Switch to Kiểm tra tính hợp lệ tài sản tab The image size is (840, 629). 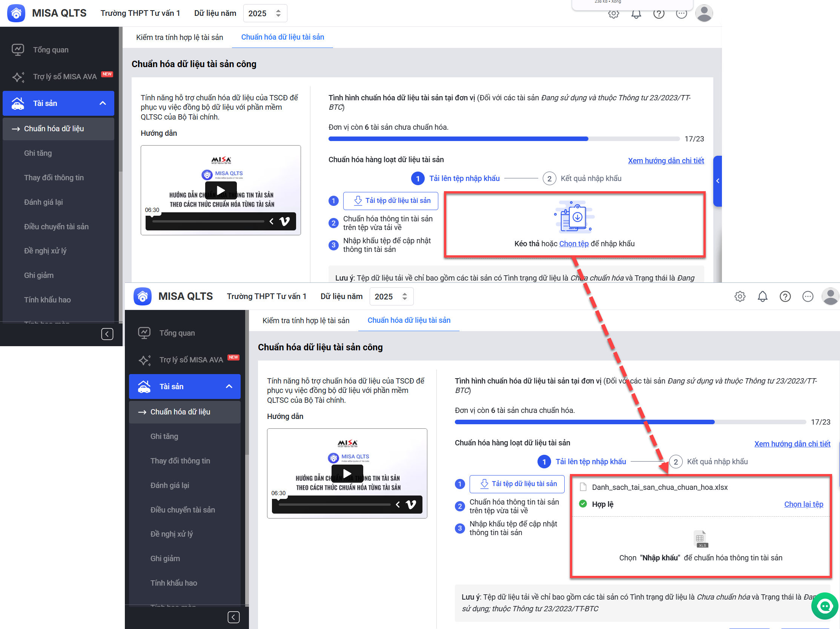[x=179, y=37]
